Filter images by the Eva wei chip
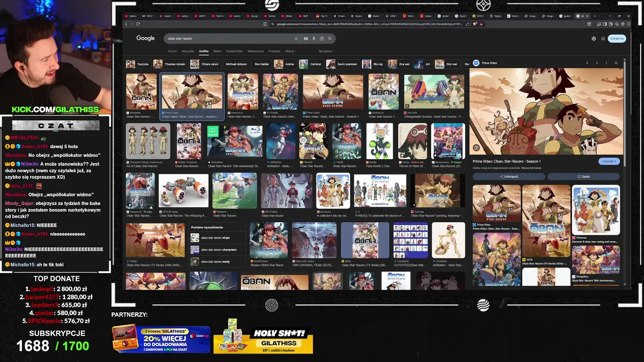The image size is (644, 362). pos(399,64)
